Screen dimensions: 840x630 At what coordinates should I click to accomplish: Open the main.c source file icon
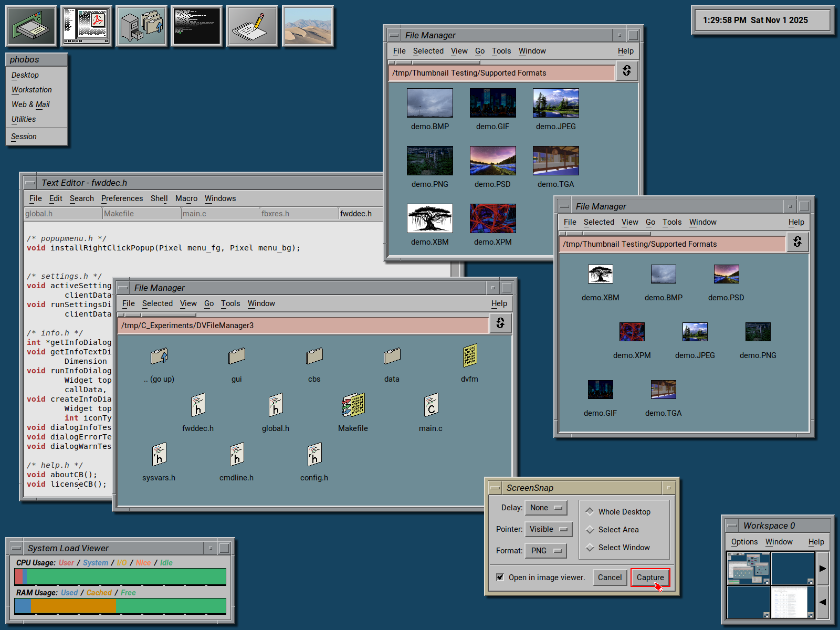point(430,405)
